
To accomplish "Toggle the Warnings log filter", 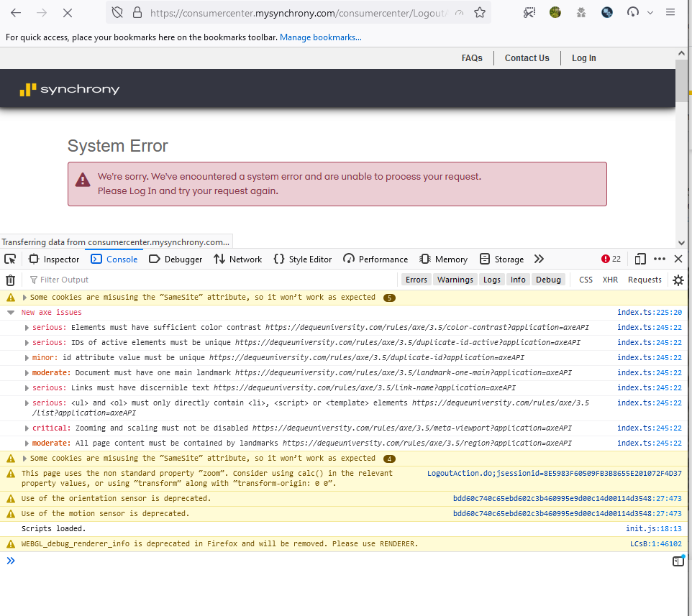I will (x=455, y=279).
